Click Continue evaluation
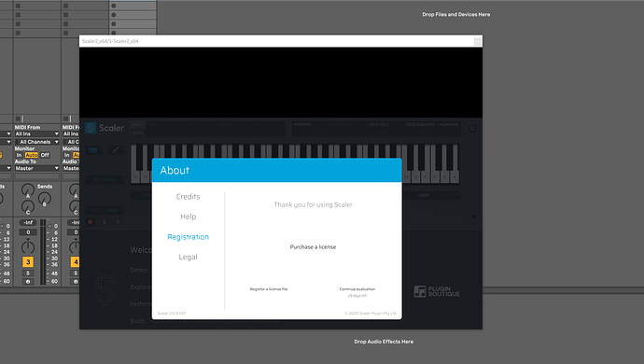 (357, 289)
